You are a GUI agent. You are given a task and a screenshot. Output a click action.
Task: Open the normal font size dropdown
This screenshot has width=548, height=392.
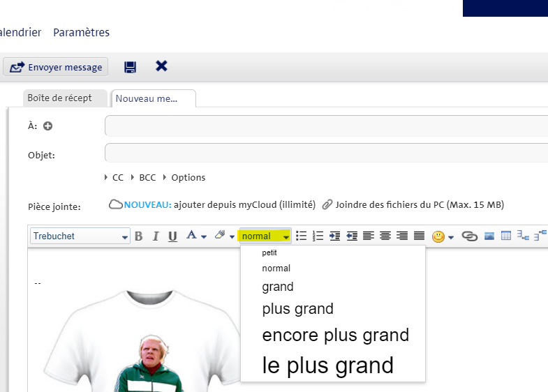click(x=265, y=236)
